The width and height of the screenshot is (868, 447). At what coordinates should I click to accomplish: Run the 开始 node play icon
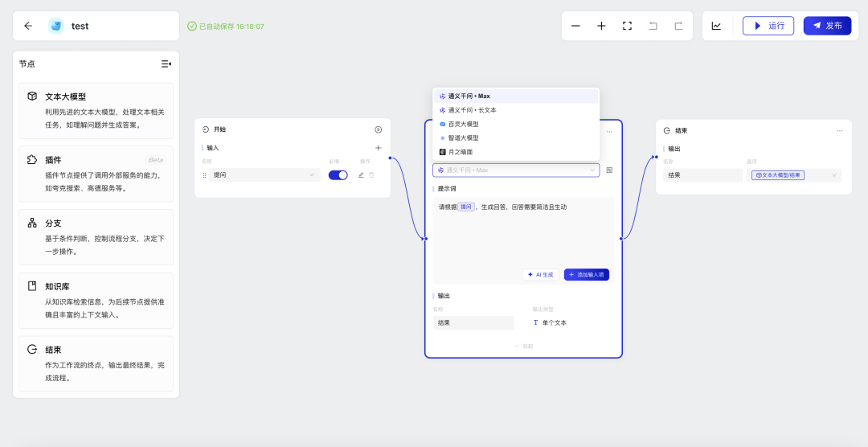(378, 129)
